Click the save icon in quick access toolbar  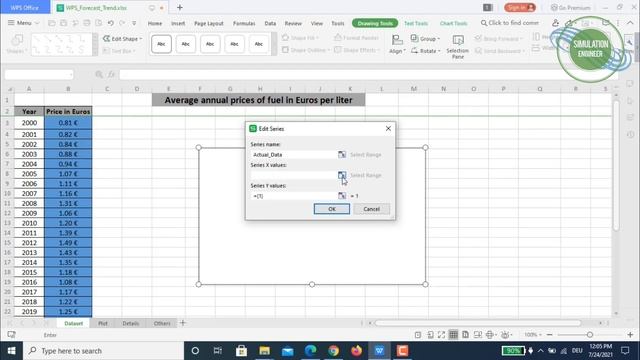tap(64, 23)
